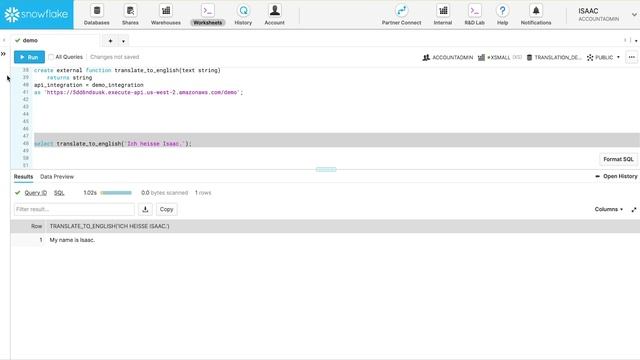Open the Internal section
The image size is (640, 360).
click(x=443, y=15)
